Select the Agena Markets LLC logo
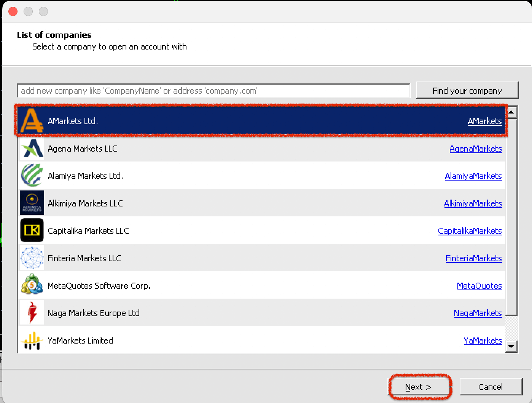The image size is (532, 403). (x=32, y=149)
